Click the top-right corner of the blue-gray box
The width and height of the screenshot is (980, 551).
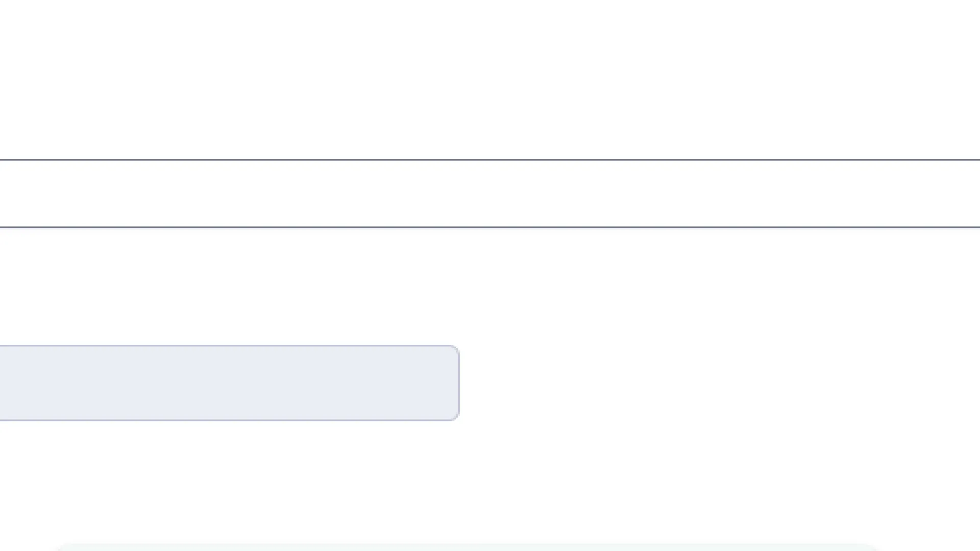point(455,349)
